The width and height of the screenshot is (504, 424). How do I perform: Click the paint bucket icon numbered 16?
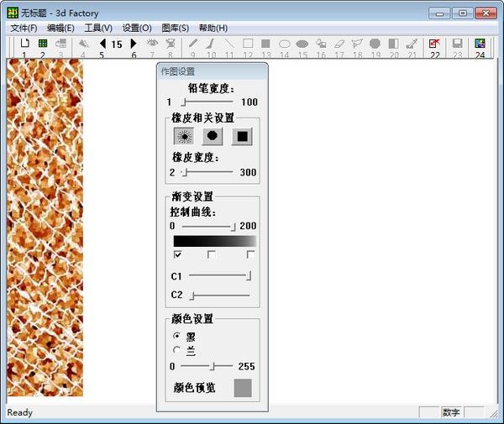pyautogui.click(x=321, y=43)
